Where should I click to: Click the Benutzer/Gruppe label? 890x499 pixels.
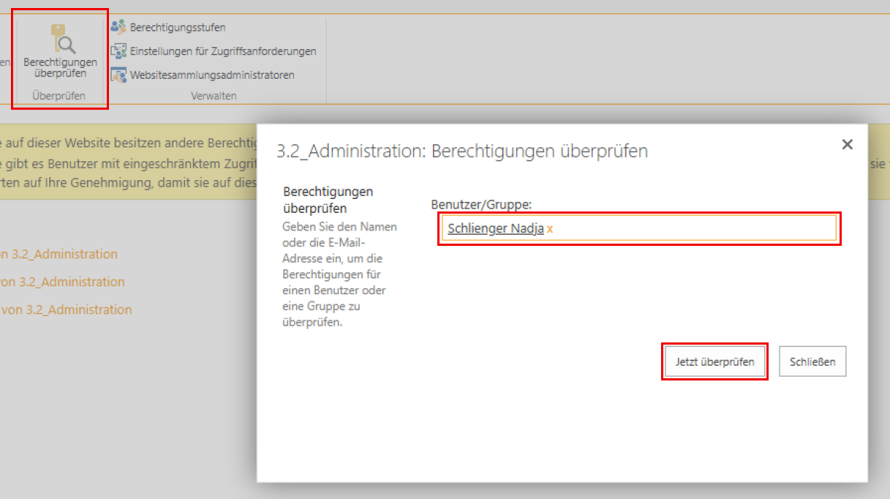pos(481,204)
